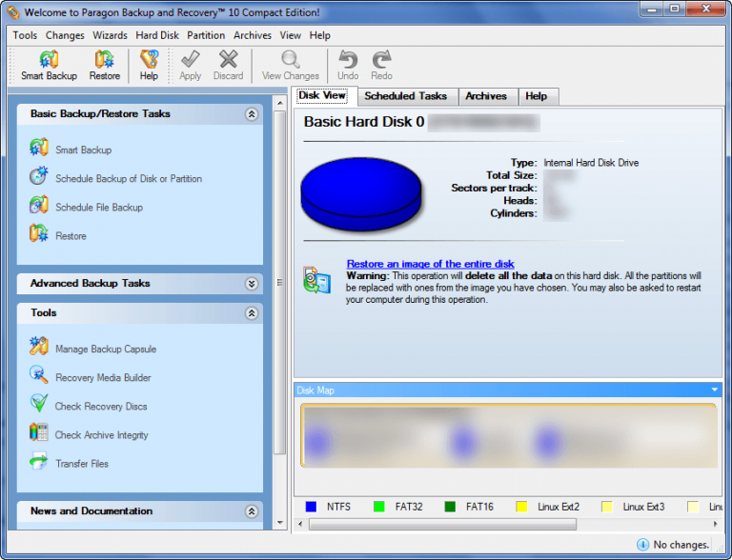
Task: Click the Disk Map dropdown arrow
Action: point(715,390)
